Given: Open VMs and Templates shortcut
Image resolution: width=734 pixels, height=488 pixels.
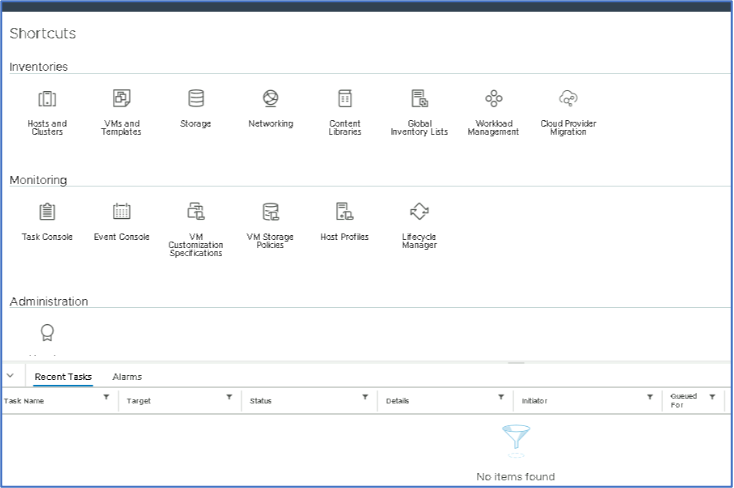Looking at the screenshot, I should (x=121, y=99).
